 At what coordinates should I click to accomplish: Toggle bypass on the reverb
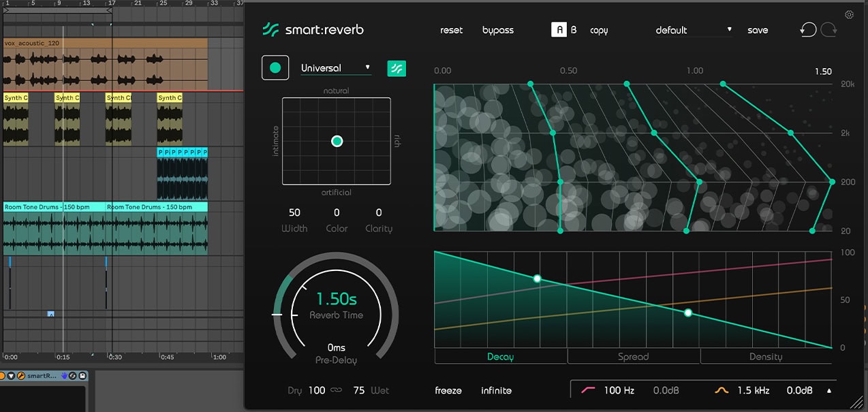coord(498,31)
